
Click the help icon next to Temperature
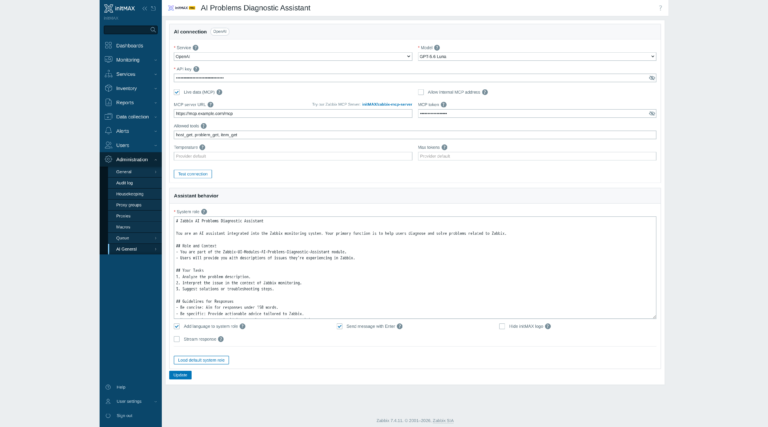pyautogui.click(x=202, y=147)
